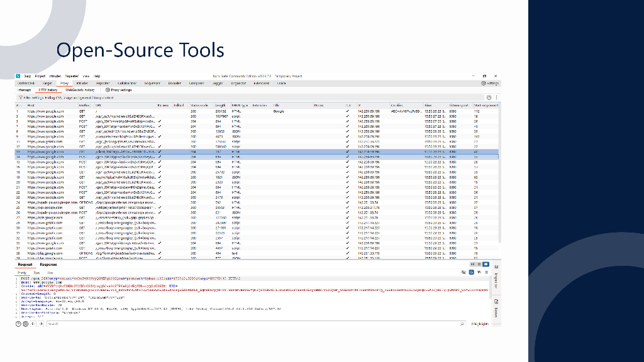Open the Repeater tab

(x=103, y=83)
